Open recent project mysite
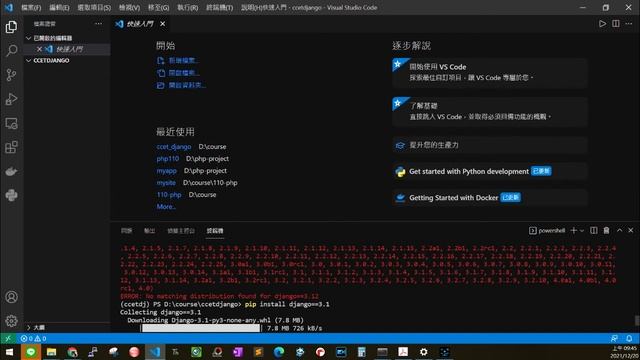640x360 pixels. tap(166, 182)
